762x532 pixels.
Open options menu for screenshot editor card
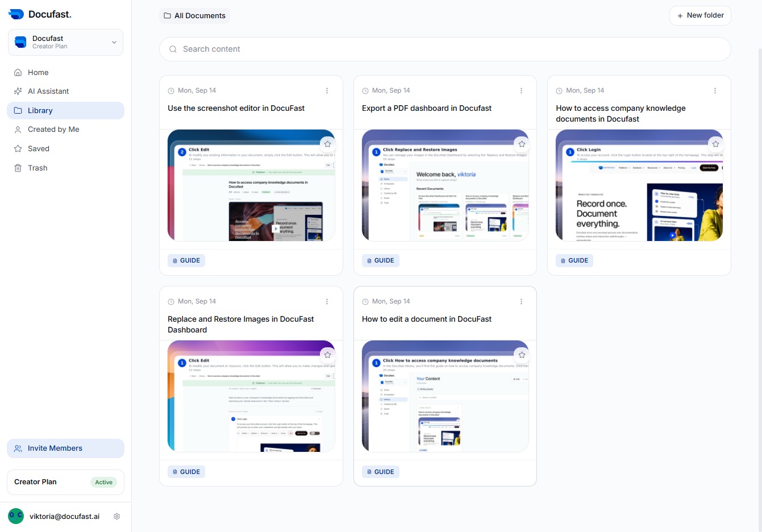click(x=327, y=90)
